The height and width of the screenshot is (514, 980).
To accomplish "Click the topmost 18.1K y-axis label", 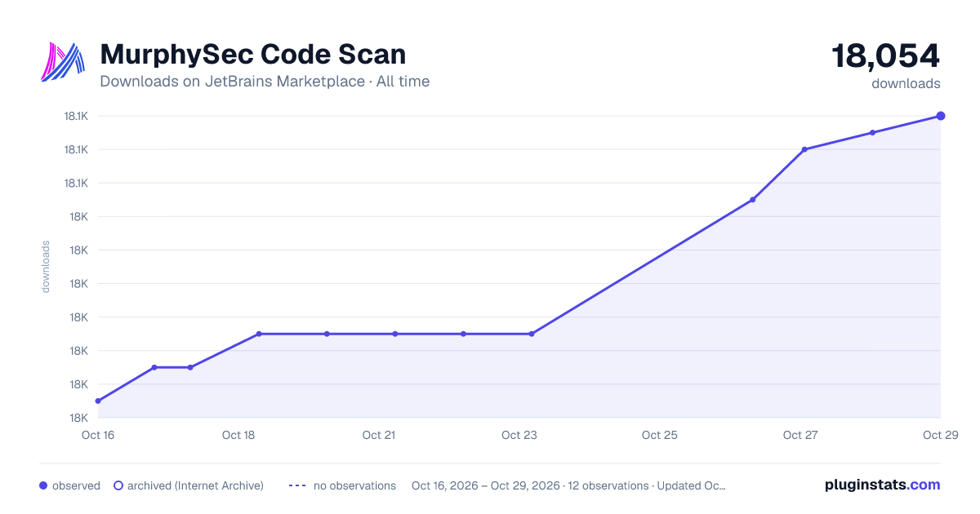I will pos(76,116).
